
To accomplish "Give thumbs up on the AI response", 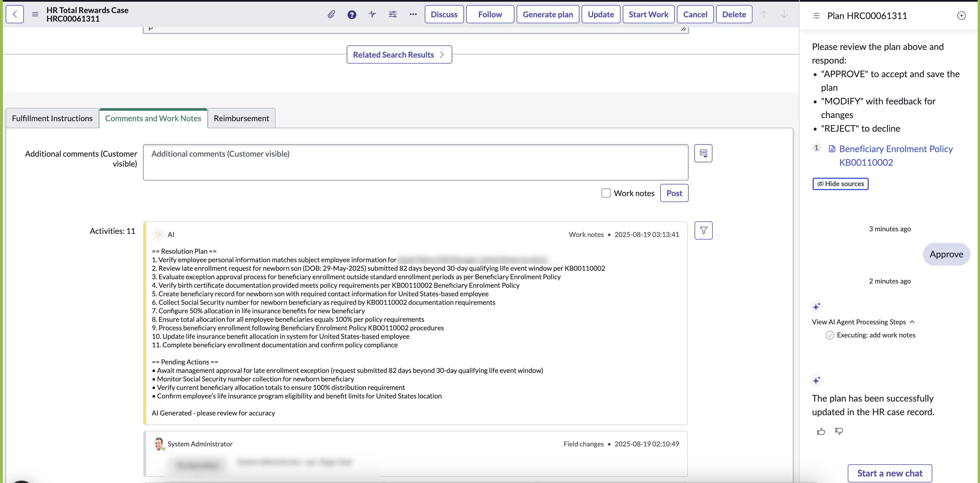I will [821, 431].
